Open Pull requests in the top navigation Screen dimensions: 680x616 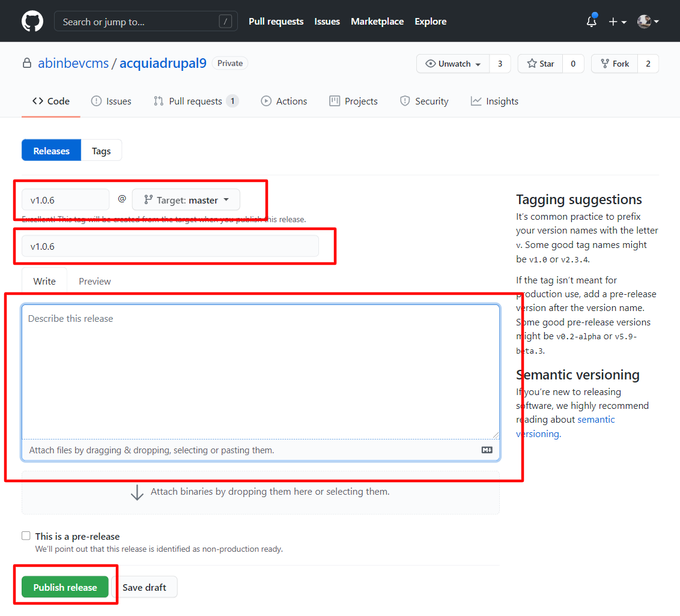point(276,22)
